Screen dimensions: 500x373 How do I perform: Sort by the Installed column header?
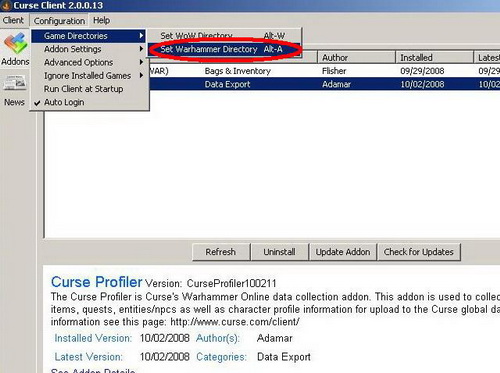pyautogui.click(x=434, y=58)
